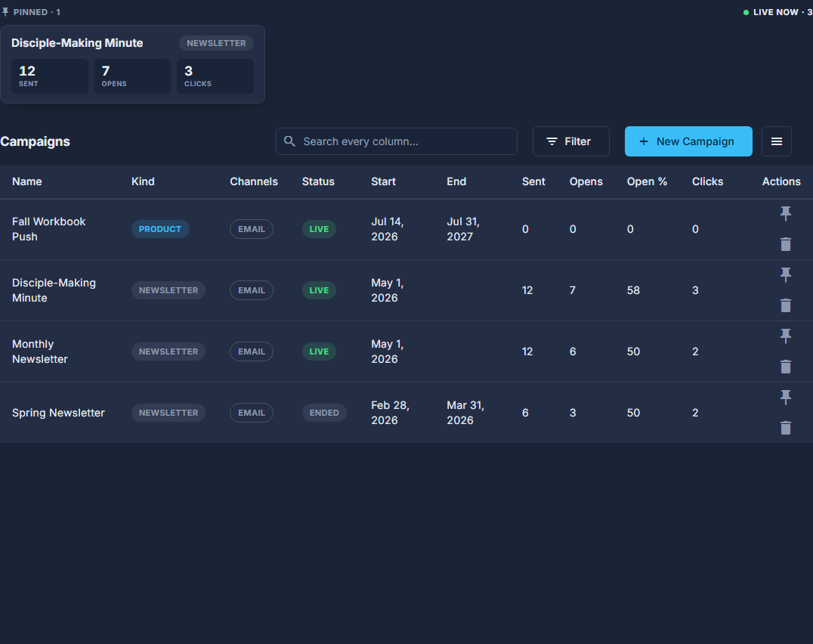Sort by the Status column header
The height and width of the screenshot is (644, 813).
click(x=318, y=181)
